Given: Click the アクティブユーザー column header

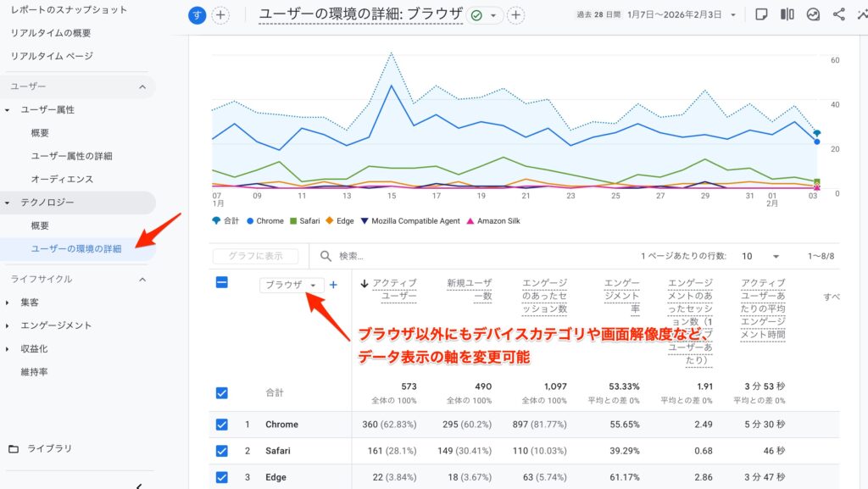Looking at the screenshot, I should (388, 290).
